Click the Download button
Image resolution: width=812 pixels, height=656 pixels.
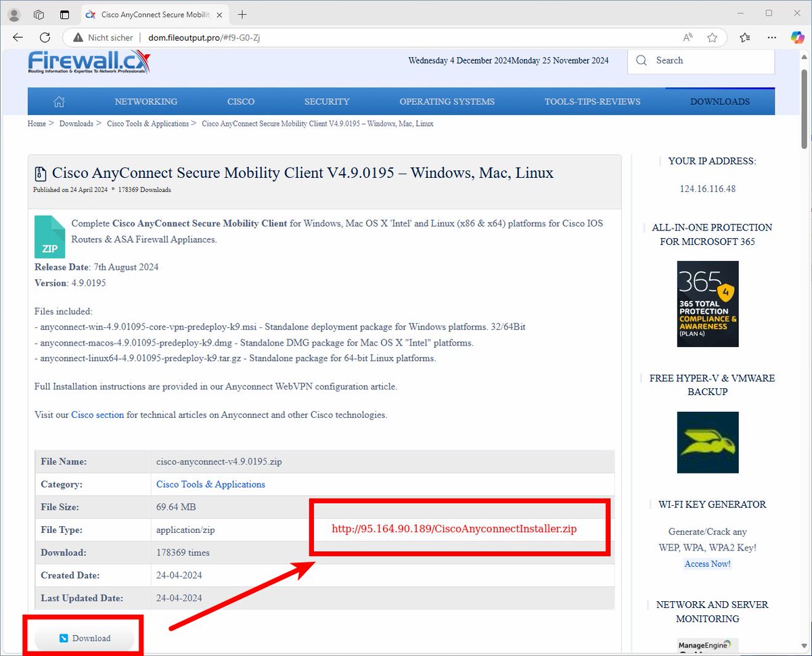tap(84, 638)
